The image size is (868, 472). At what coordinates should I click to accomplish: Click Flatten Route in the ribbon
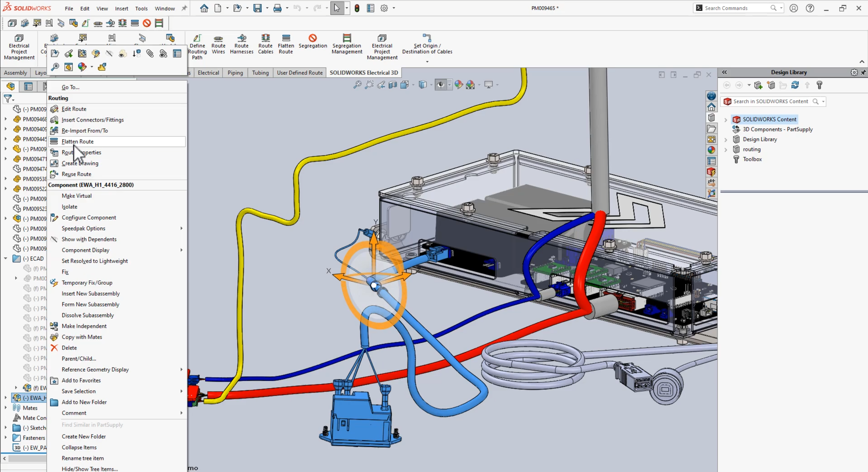[286, 44]
